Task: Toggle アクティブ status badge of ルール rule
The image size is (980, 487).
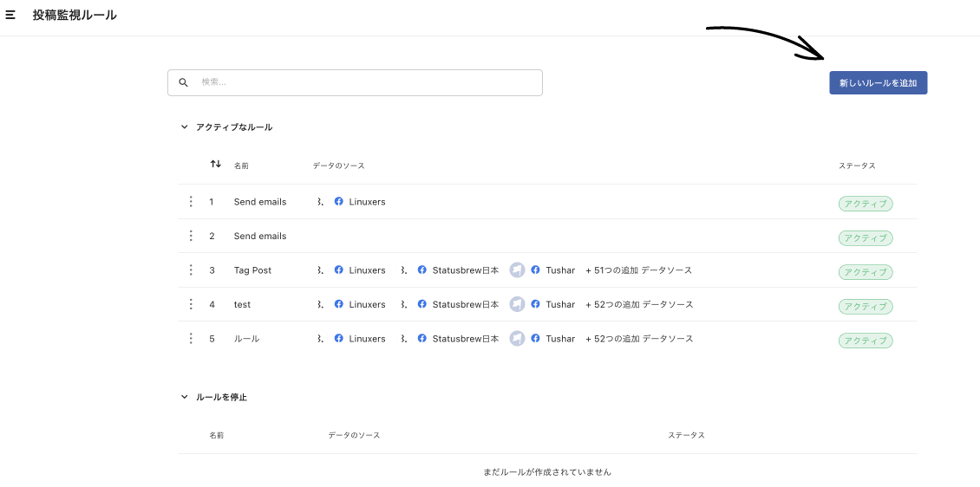Action: [x=865, y=341]
